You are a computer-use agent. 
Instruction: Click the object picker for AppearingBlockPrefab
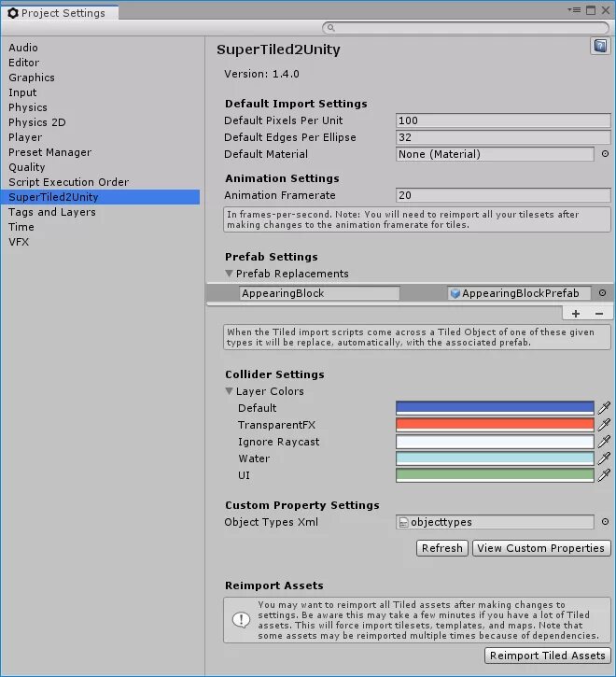(602, 292)
